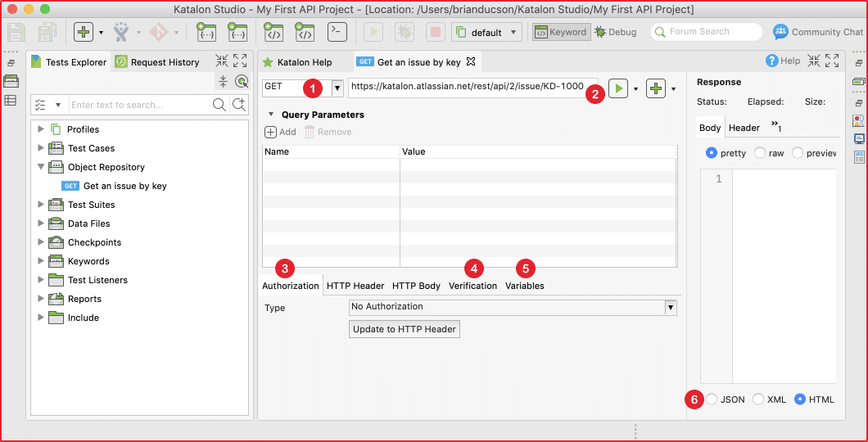Click the Save All toolbar icon
Viewport: 868px width, 442px height.
pos(47,32)
